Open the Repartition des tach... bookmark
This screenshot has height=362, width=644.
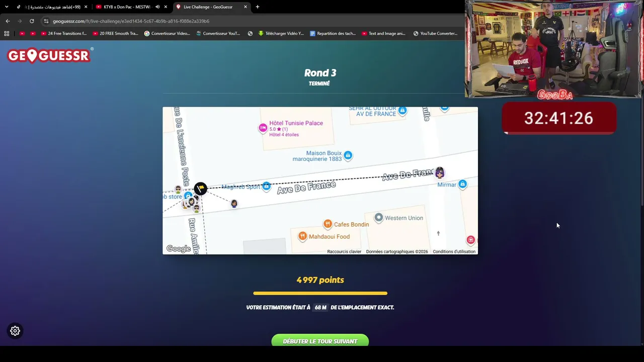333,34
